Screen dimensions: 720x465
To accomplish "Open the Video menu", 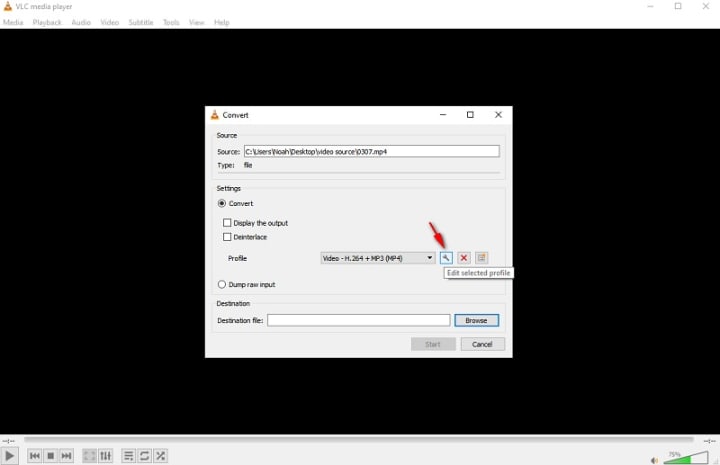I will pos(109,22).
